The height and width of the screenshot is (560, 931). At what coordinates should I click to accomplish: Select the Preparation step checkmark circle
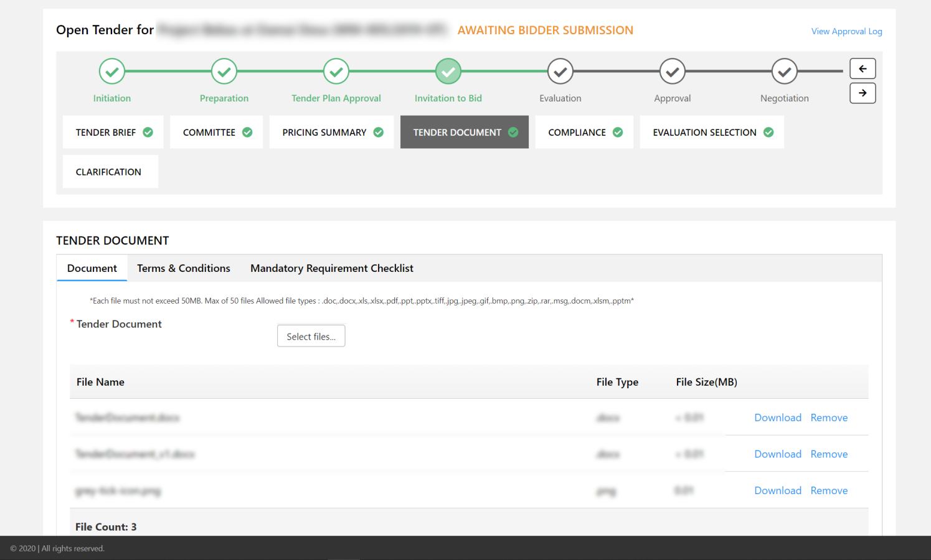tap(224, 71)
